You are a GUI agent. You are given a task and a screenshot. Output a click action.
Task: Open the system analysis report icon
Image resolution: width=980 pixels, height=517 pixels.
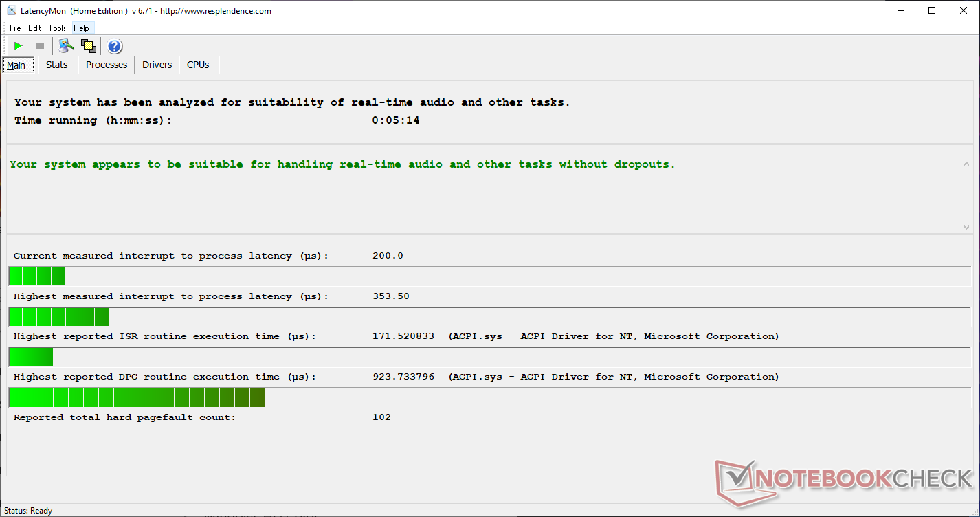66,46
